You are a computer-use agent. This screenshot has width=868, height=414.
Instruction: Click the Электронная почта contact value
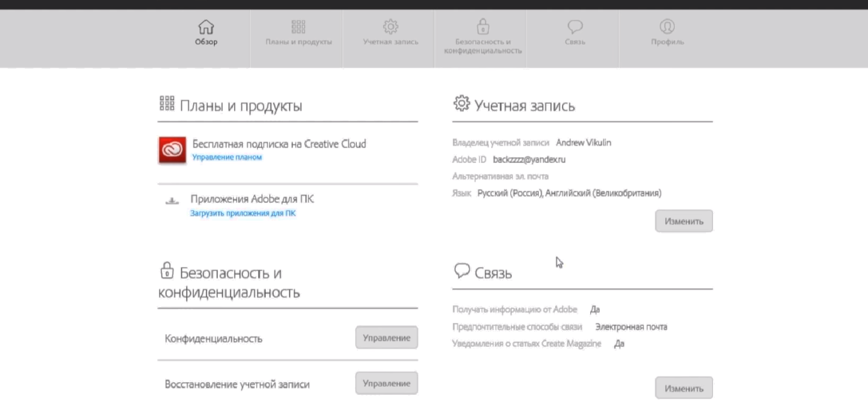coord(631,326)
